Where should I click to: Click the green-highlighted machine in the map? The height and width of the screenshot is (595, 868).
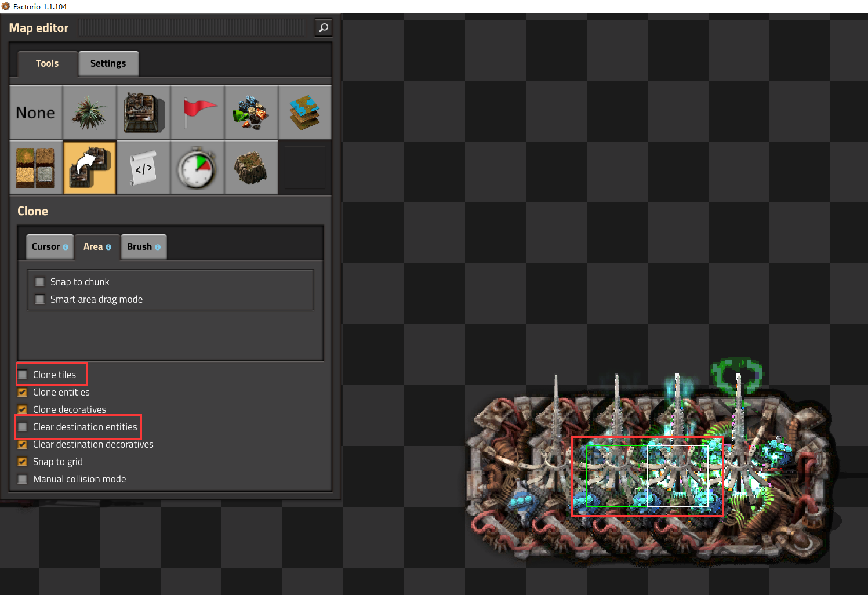616,476
